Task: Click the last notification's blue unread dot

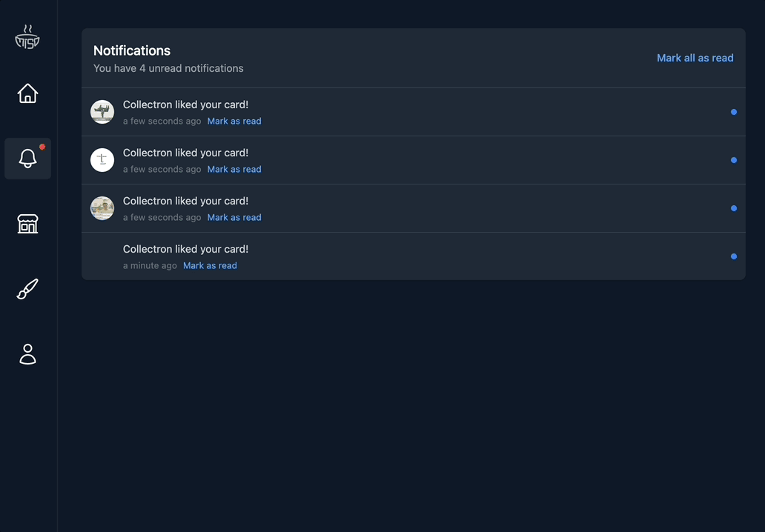Action: point(734,256)
